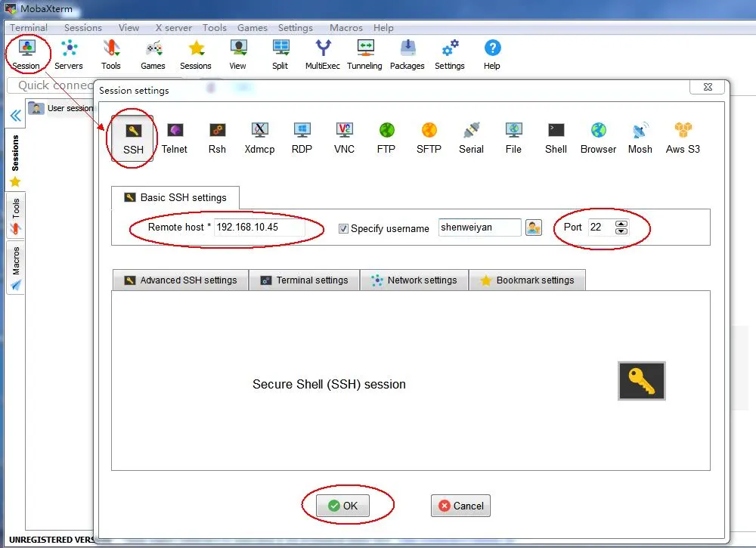The image size is (756, 548).
Task: Launch MultiExec from the toolbar
Action: click(323, 55)
